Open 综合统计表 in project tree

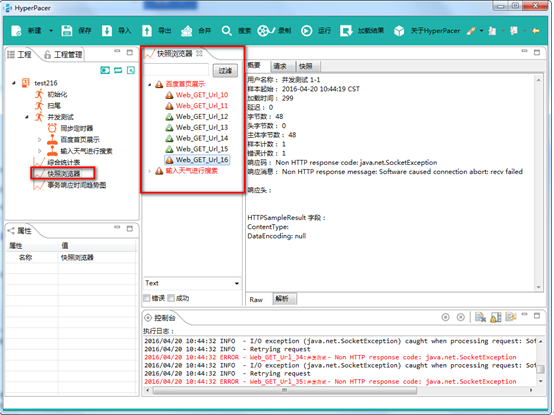point(64,162)
